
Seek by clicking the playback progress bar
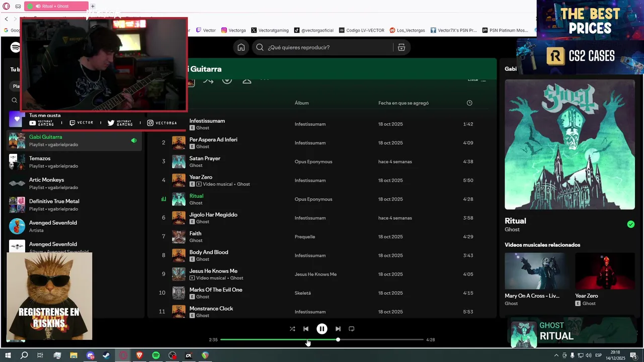click(322, 340)
